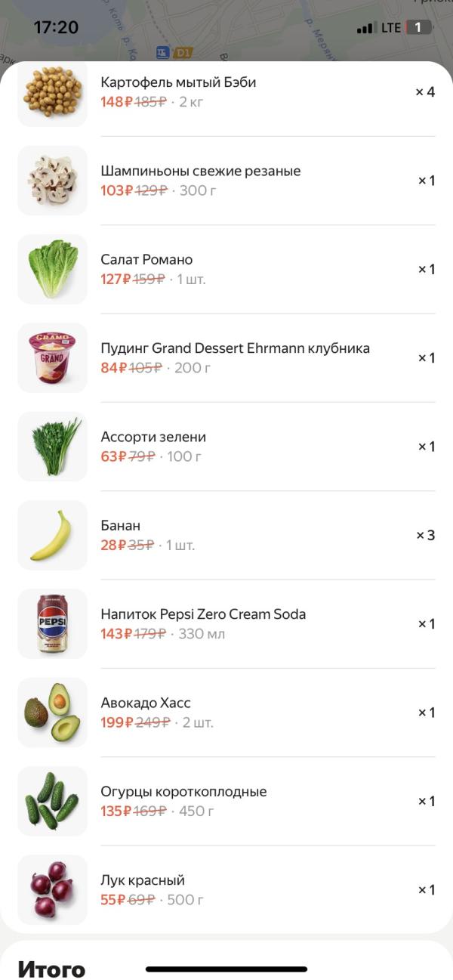Open the Grand Dessert pudding image
Screen dimensions: 453x980
pyautogui.click(x=52, y=357)
